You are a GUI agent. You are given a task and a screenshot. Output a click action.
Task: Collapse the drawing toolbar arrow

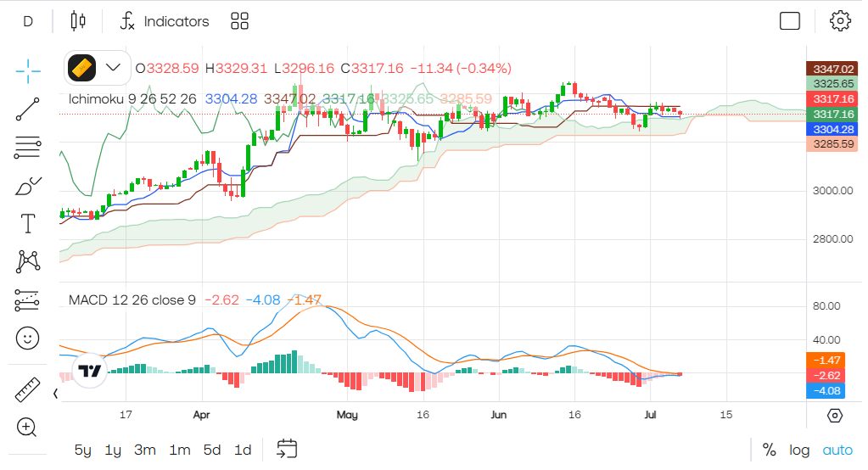(x=55, y=394)
